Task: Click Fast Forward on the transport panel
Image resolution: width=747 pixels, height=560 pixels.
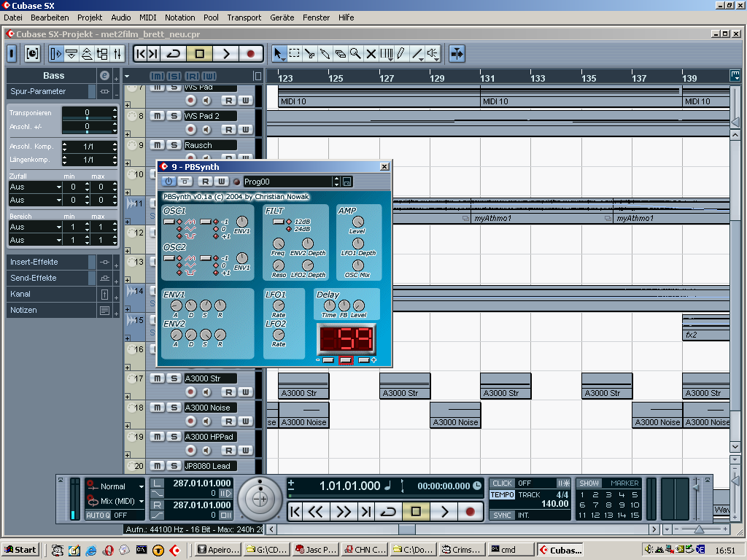Action: coord(343,511)
